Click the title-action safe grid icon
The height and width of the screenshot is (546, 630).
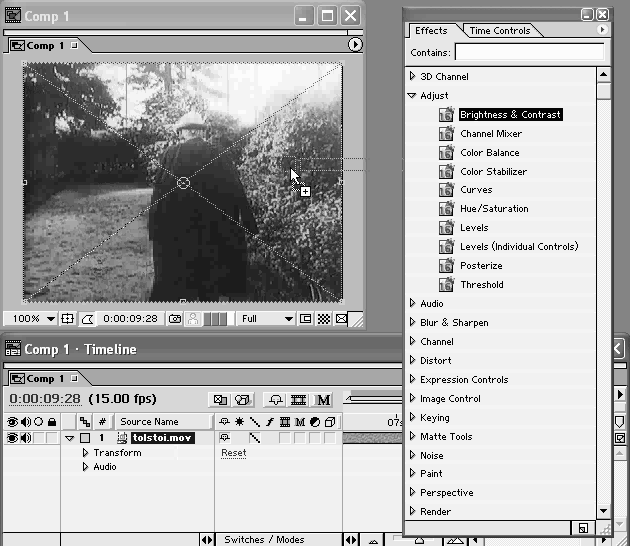click(x=67, y=319)
